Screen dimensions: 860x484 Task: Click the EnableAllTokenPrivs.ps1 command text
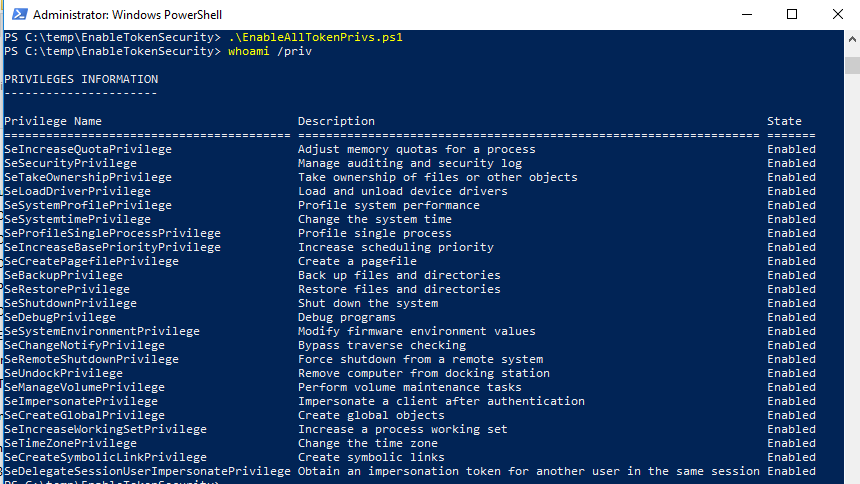point(315,37)
